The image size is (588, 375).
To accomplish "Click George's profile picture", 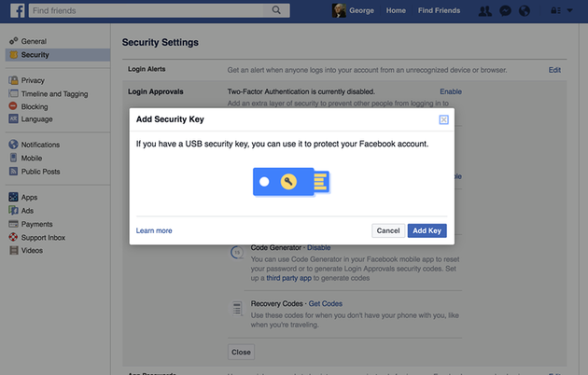I will [x=339, y=10].
